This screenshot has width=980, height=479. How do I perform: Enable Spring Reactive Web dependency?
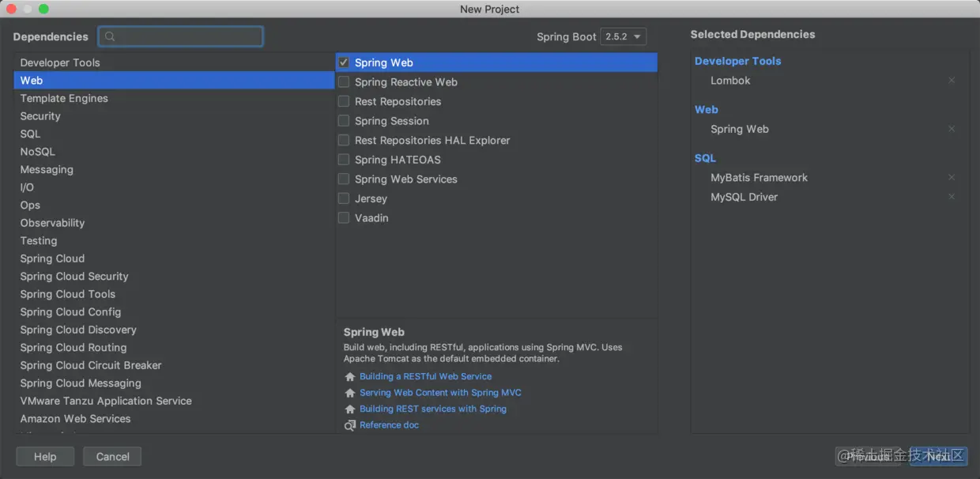tap(344, 81)
